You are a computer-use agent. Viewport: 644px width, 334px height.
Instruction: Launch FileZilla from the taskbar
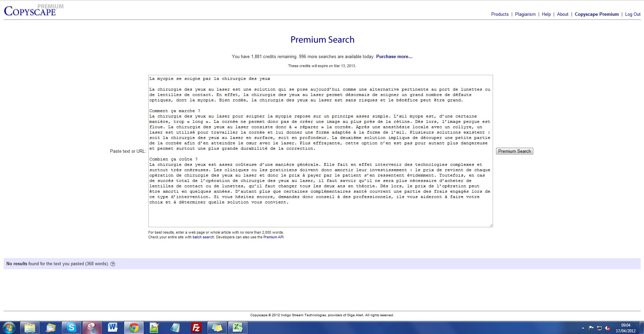196,327
